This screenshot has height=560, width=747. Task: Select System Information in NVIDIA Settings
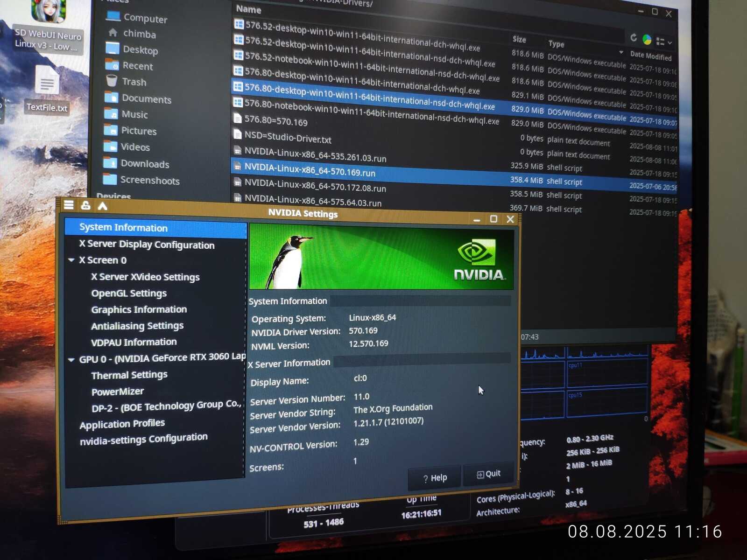coord(156,228)
